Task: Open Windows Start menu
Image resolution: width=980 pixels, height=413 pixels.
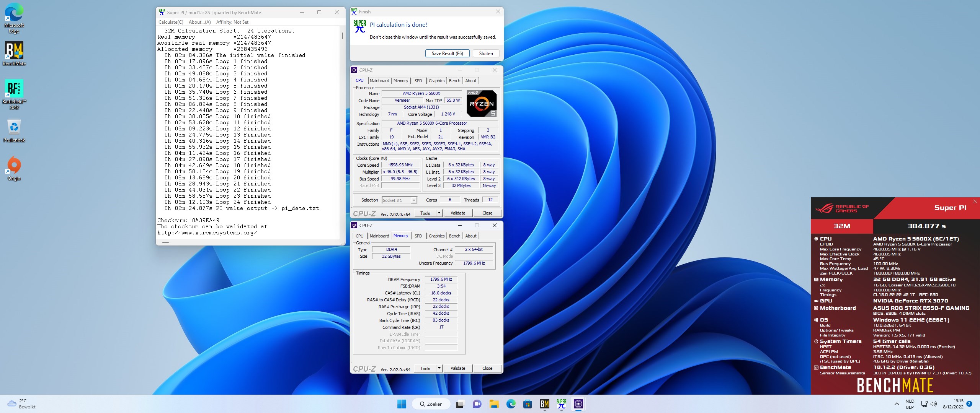Action: 402,404
